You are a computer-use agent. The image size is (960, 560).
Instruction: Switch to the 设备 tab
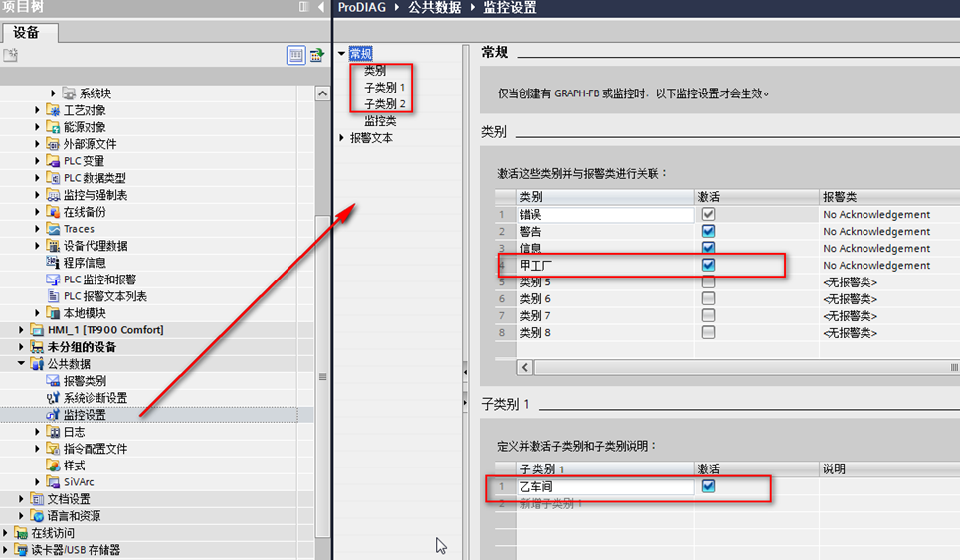point(27,32)
